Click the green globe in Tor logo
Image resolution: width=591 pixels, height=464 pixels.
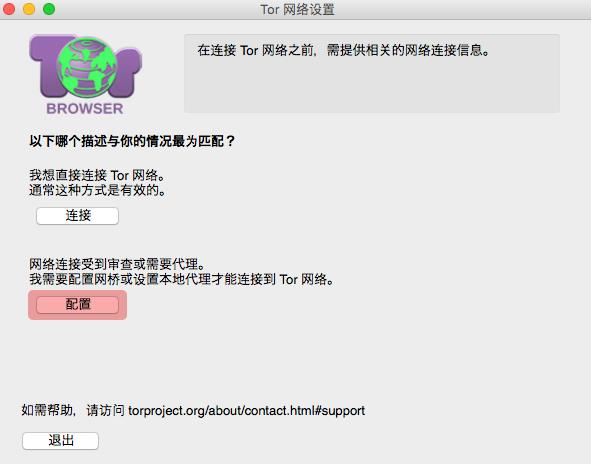(86, 67)
